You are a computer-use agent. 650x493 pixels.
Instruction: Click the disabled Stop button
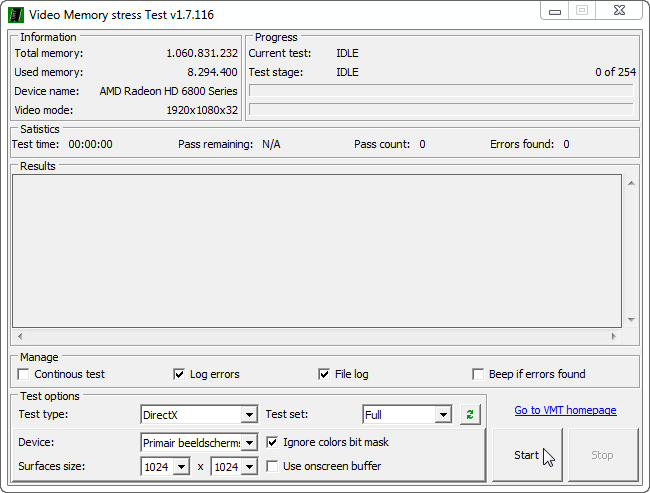(x=603, y=455)
